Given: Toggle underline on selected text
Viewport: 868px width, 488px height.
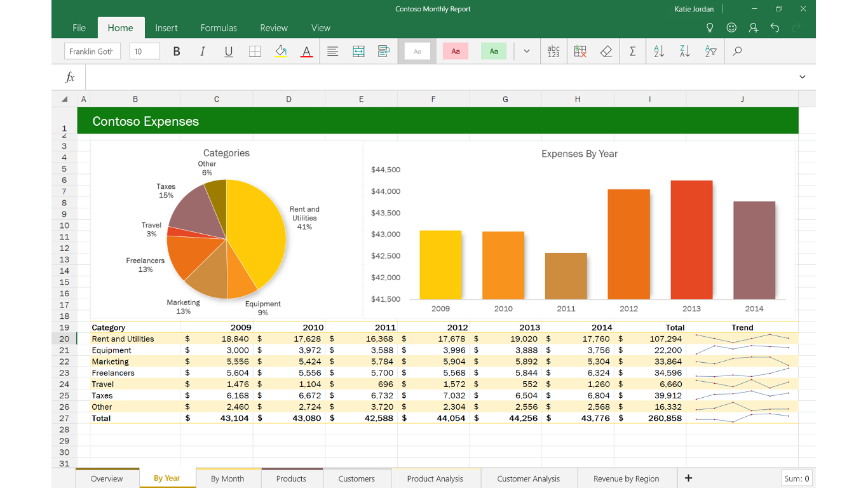Looking at the screenshot, I should tap(228, 51).
